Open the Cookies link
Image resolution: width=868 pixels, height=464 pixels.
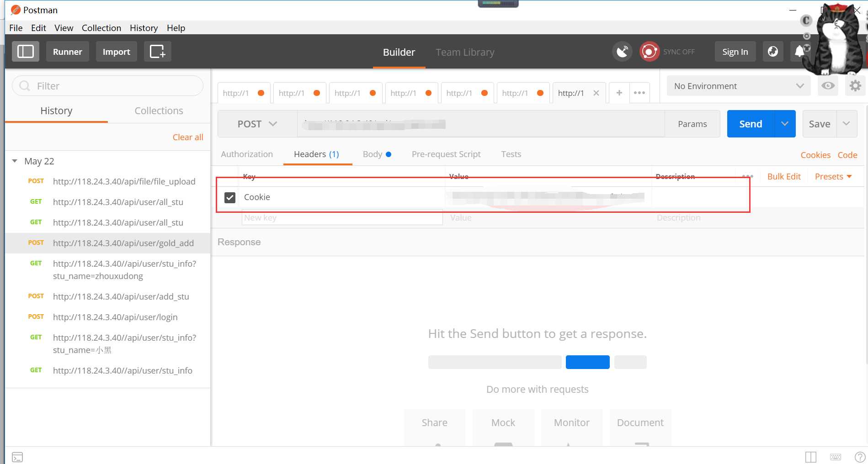pyautogui.click(x=815, y=155)
